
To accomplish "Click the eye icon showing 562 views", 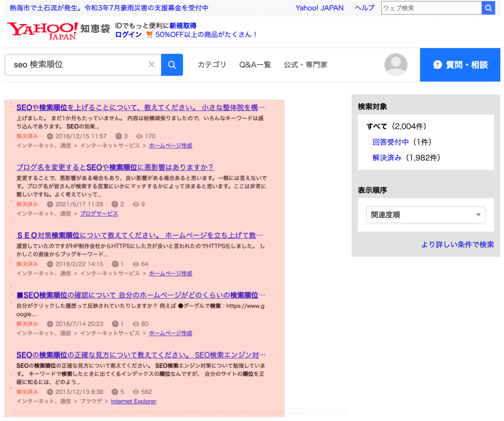I will (136, 392).
